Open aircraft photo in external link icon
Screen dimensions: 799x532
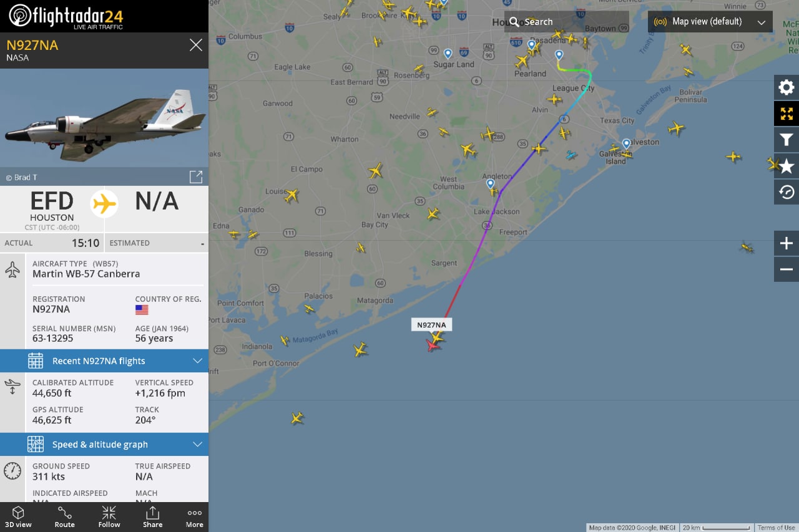pyautogui.click(x=196, y=177)
